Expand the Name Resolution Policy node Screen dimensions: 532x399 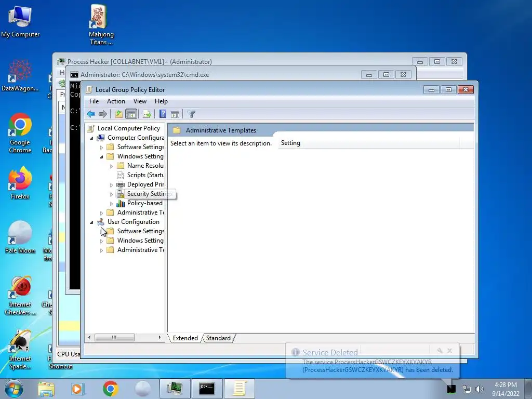point(111,166)
